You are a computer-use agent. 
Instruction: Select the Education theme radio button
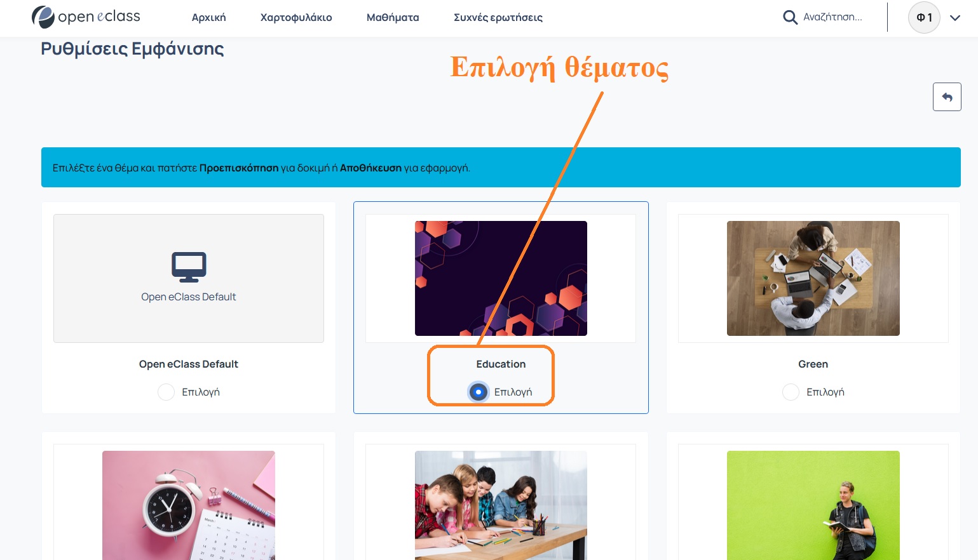(x=479, y=392)
